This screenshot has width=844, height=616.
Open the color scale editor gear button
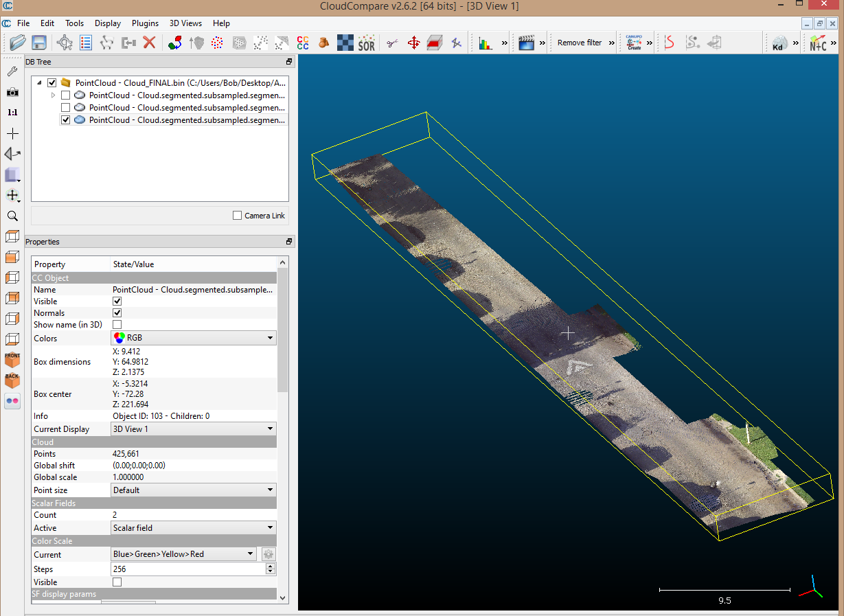tap(269, 554)
